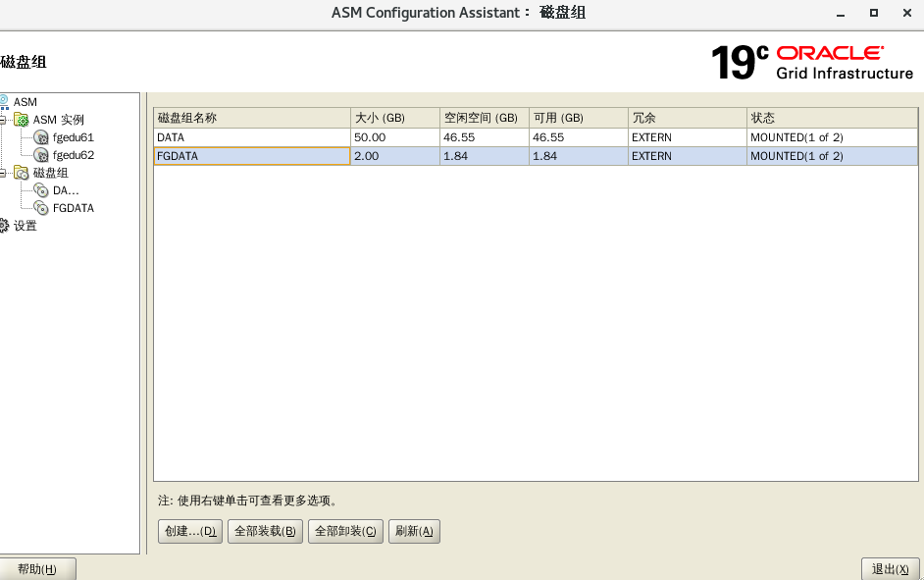The image size is (924, 580).
Task: Collapse the 磁盘组 tree node
Action: pyautogui.click(x=2, y=173)
